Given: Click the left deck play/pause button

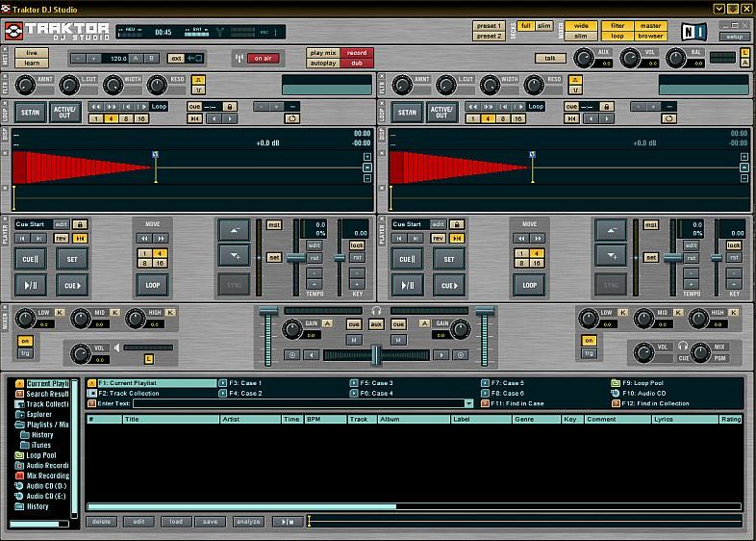Looking at the screenshot, I should coord(31,285).
